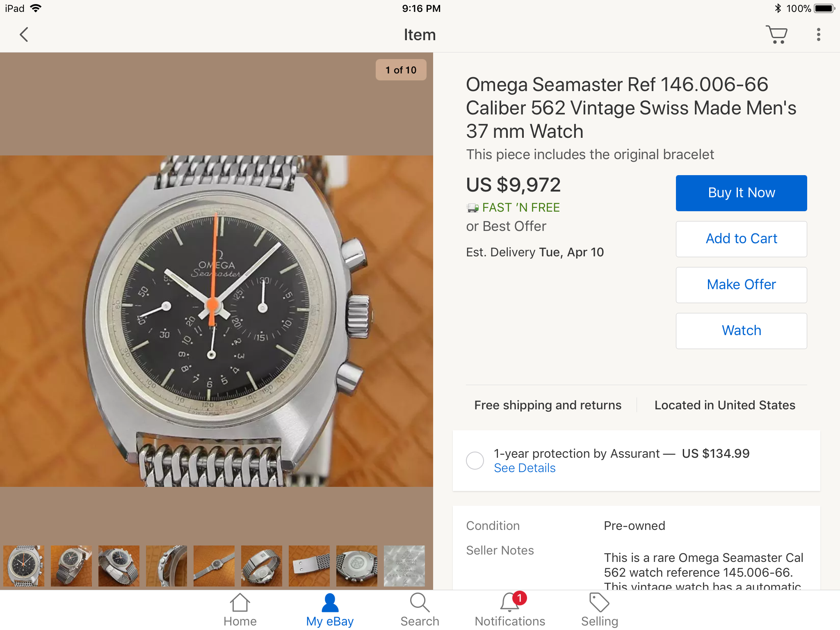
Task: Open the shopping cart
Action: point(776,35)
